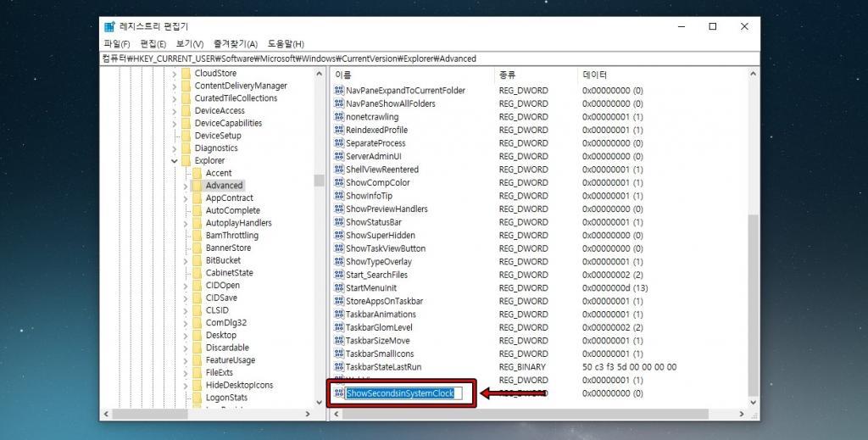Viewport: 868px width, 440px height.
Task: Click the values pane horizontal scrollbar thumb
Action: coord(526,414)
